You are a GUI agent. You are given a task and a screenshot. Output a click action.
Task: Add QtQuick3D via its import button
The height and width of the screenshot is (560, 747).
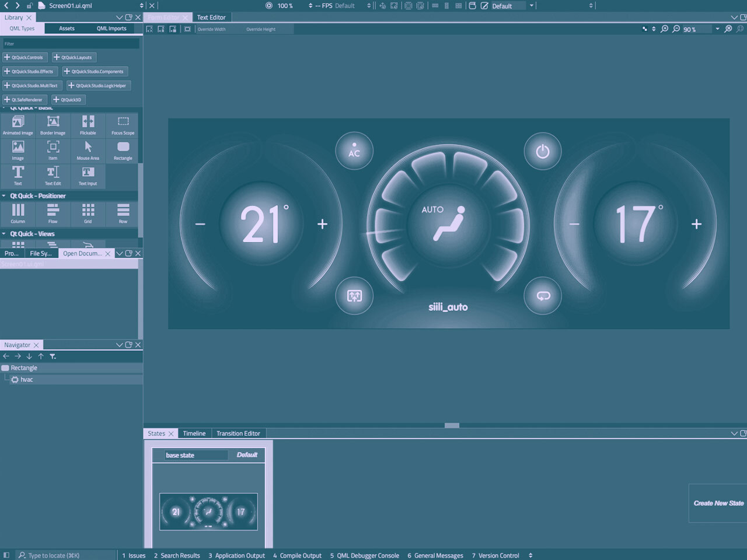[68, 99]
